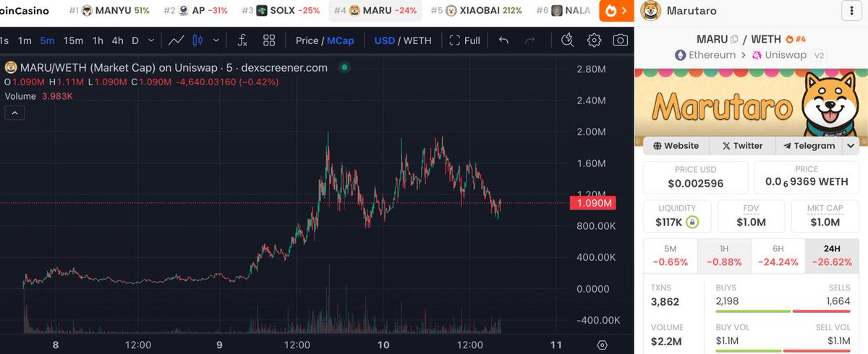Click the LIQUIDITY $117K box
Viewport: 868px width, 354px height.
pyautogui.click(x=676, y=215)
